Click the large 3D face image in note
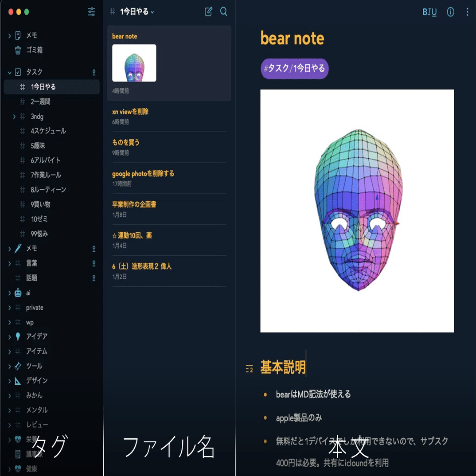476x476 pixels. coord(357,211)
